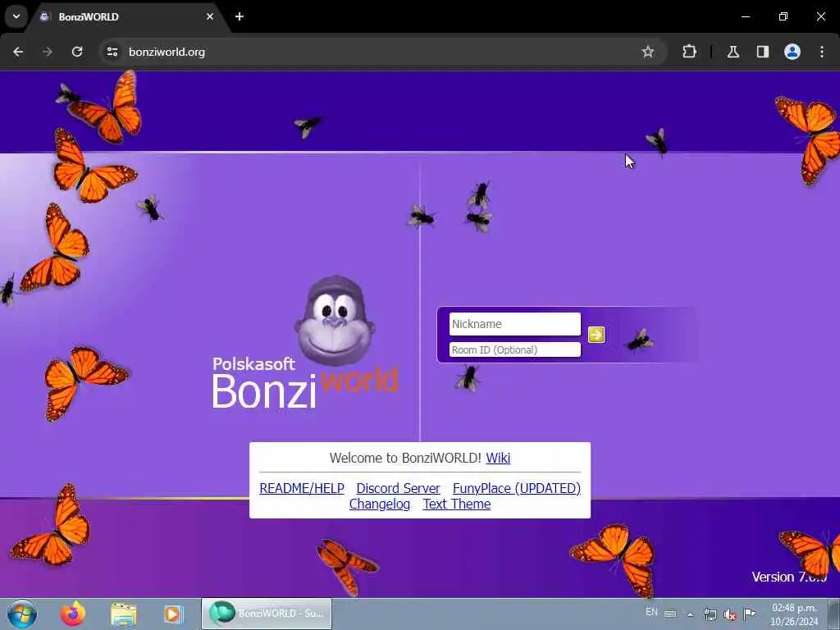
Task: Click the Version number text
Action: pyautogui.click(x=789, y=577)
